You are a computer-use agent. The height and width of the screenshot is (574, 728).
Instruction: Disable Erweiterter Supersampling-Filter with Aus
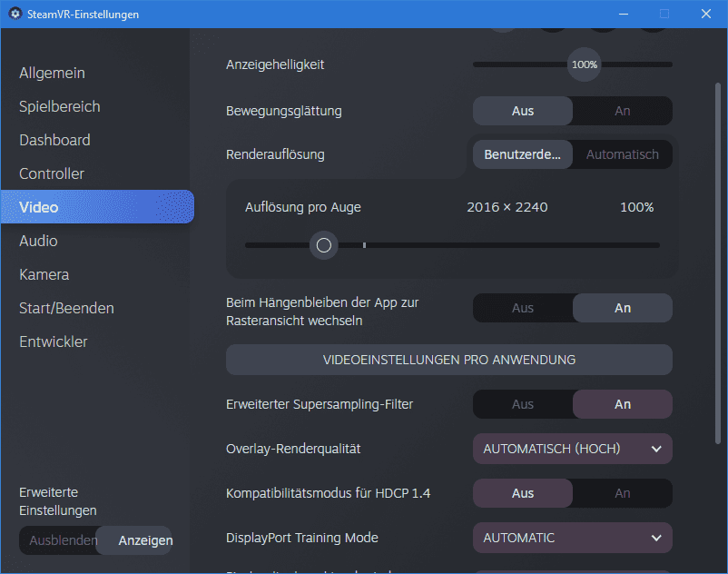523,404
